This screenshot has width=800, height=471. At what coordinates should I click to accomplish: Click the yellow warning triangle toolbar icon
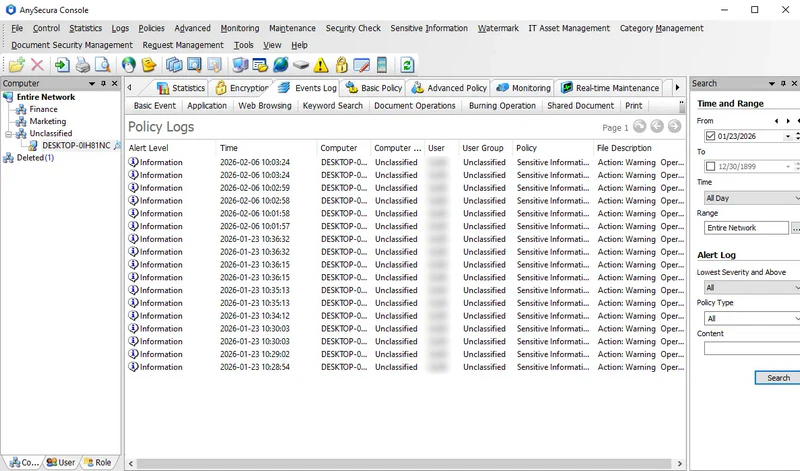click(321, 65)
